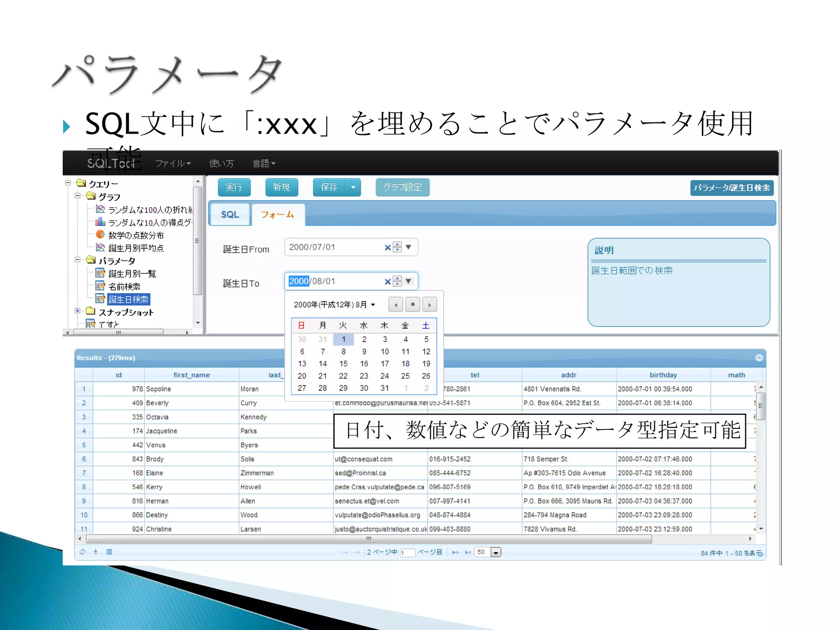Pick August 31 in the calendar
Screen dimensions: 840x630
point(385,388)
